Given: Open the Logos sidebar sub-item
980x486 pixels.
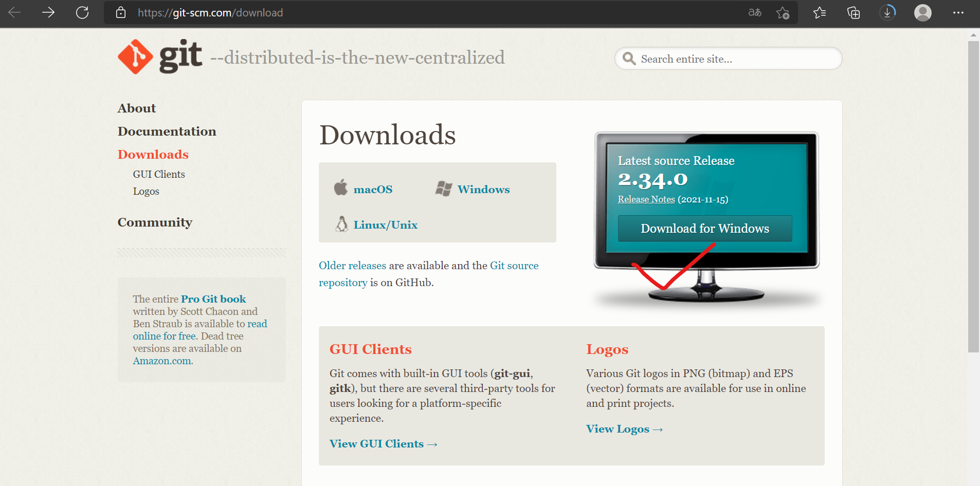Looking at the screenshot, I should (x=146, y=191).
